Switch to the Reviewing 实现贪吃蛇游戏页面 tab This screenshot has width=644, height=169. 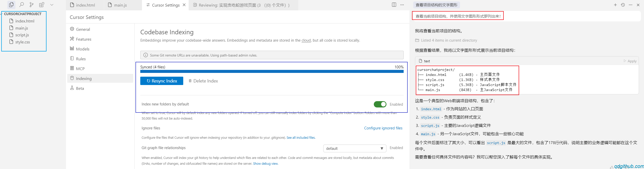click(244, 5)
